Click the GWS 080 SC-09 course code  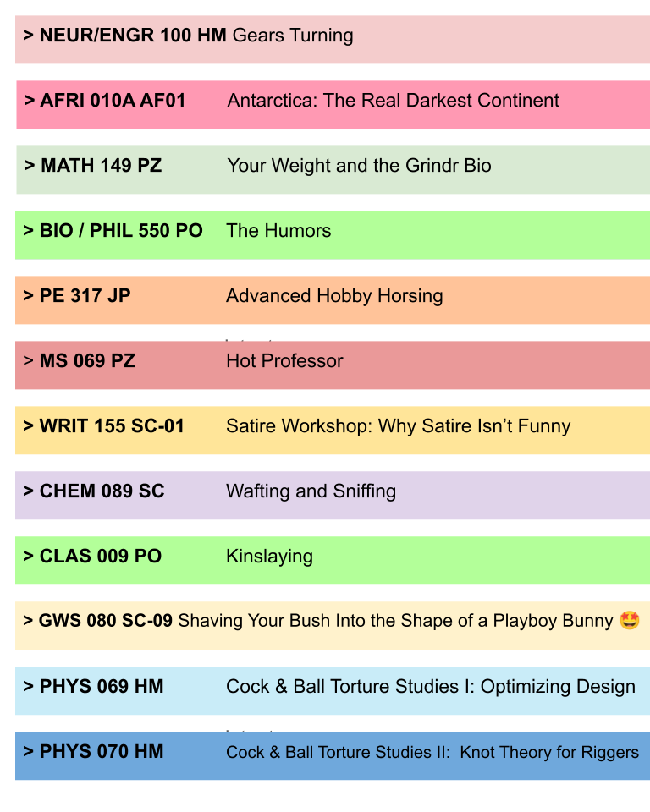[106, 622]
